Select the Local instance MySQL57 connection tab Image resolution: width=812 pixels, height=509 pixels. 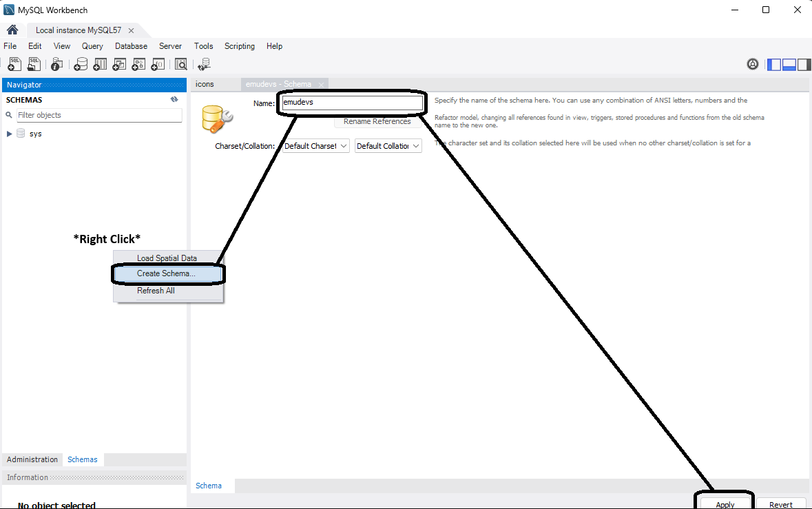pyautogui.click(x=79, y=30)
